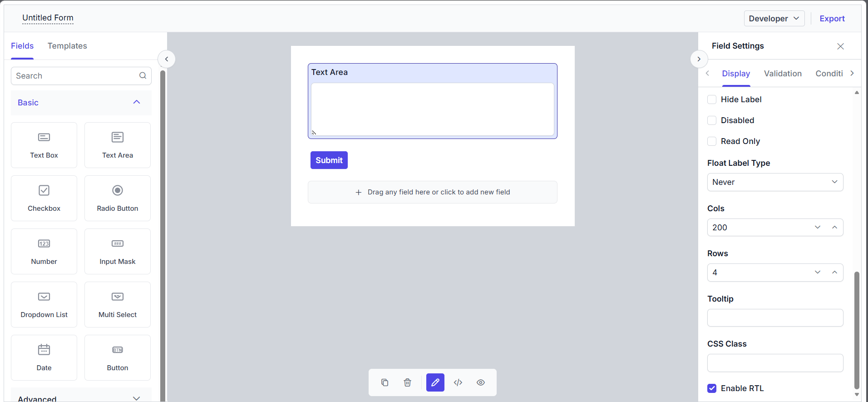The height and width of the screenshot is (402, 868).
Task: Check the Disabled checkbox
Action: pos(712,120)
